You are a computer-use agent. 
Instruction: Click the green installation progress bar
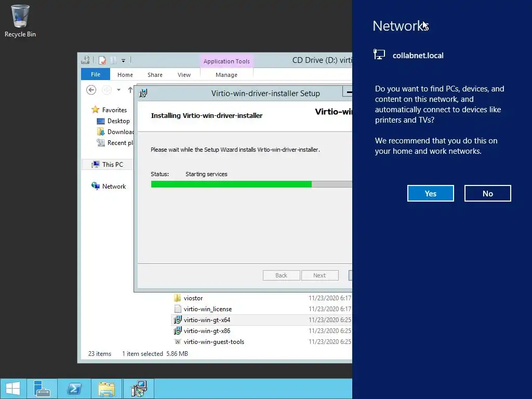pos(231,184)
